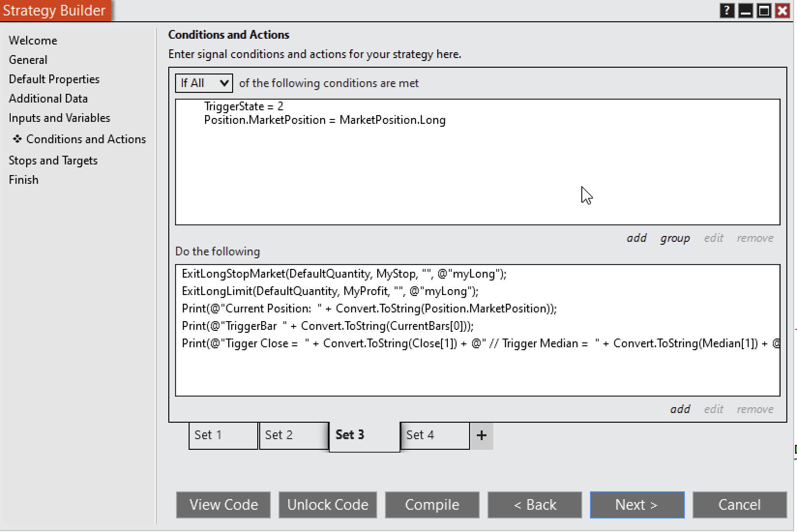
Task: Close the Strategy Builder window
Action: [x=782, y=10]
